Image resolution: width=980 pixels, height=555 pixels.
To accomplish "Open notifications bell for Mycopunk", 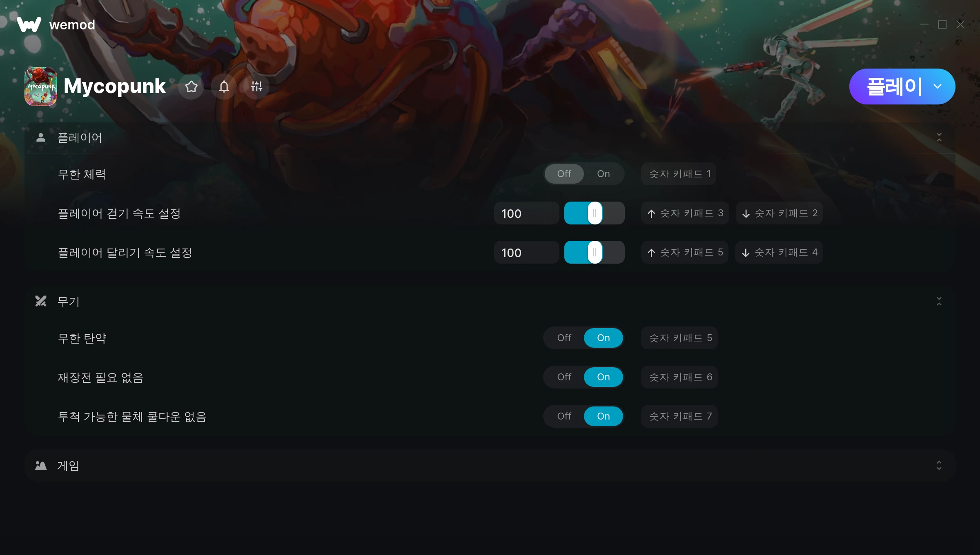I will point(224,87).
